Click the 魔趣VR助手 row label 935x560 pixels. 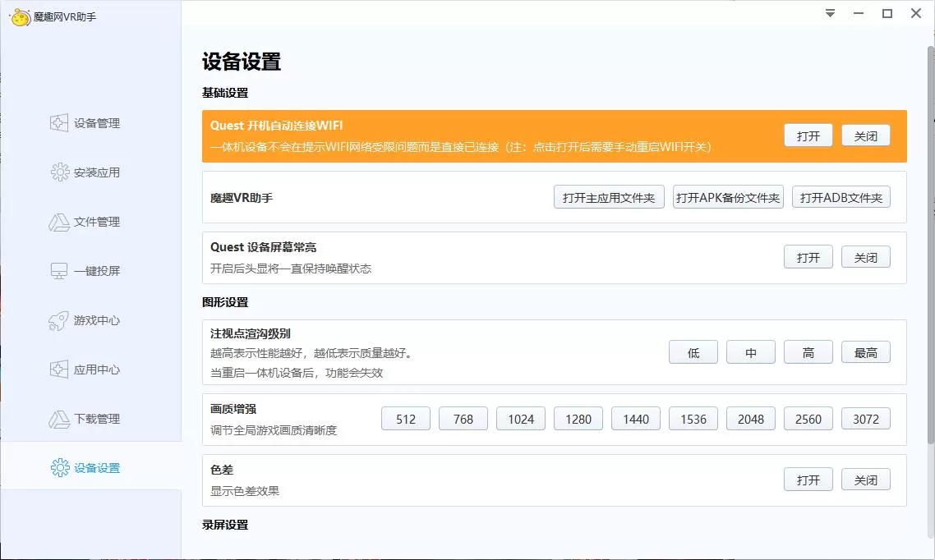click(x=242, y=198)
